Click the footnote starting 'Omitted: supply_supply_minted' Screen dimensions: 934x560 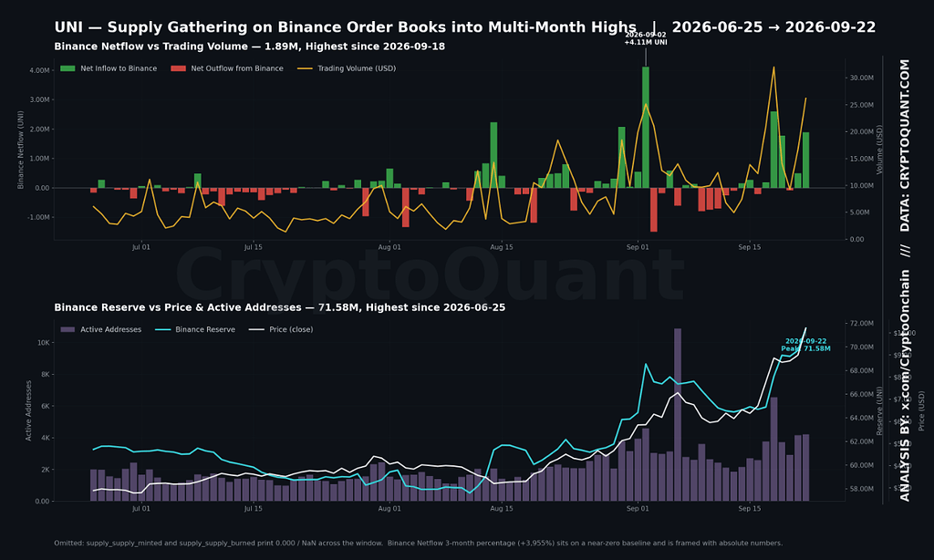418,544
